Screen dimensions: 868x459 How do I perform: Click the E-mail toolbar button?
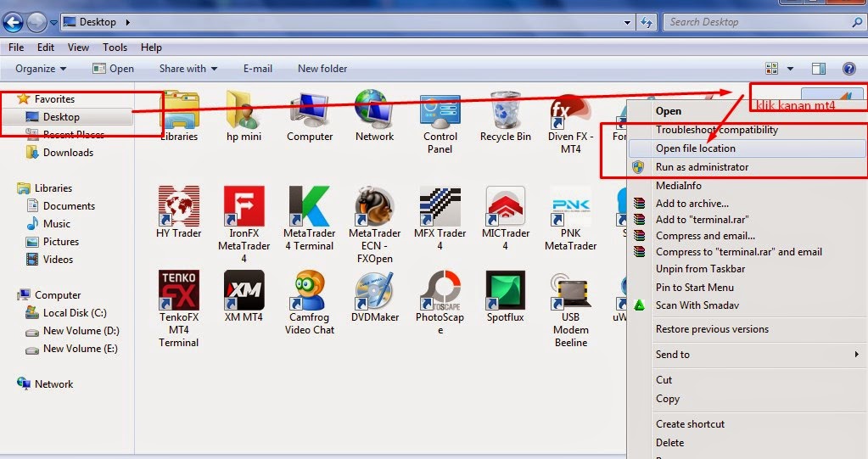258,69
